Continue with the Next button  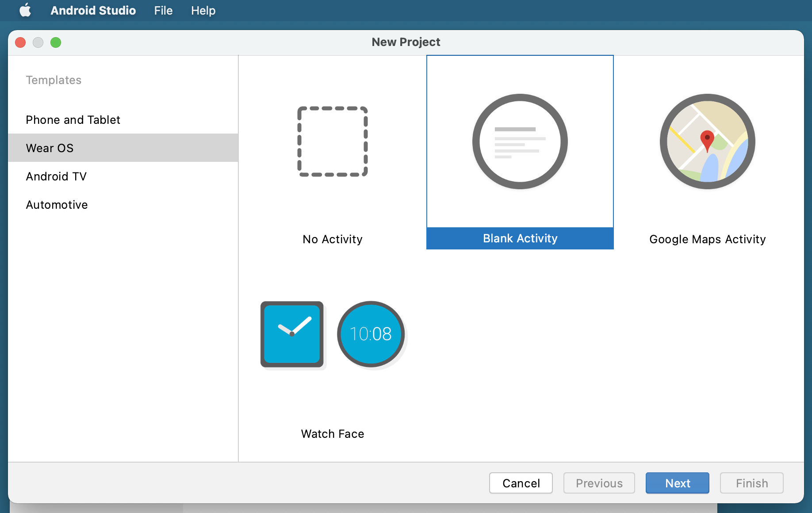click(678, 483)
